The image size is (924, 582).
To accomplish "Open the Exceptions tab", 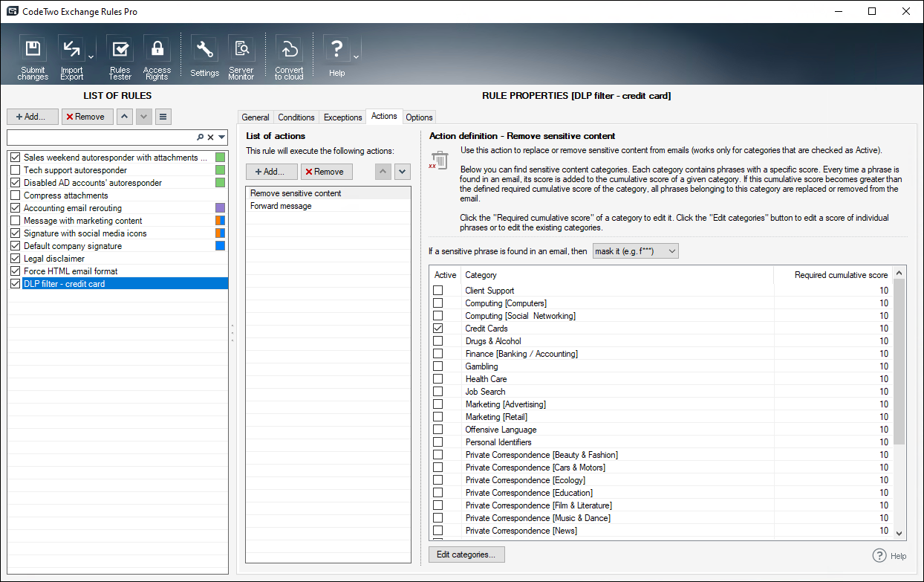I will point(343,117).
